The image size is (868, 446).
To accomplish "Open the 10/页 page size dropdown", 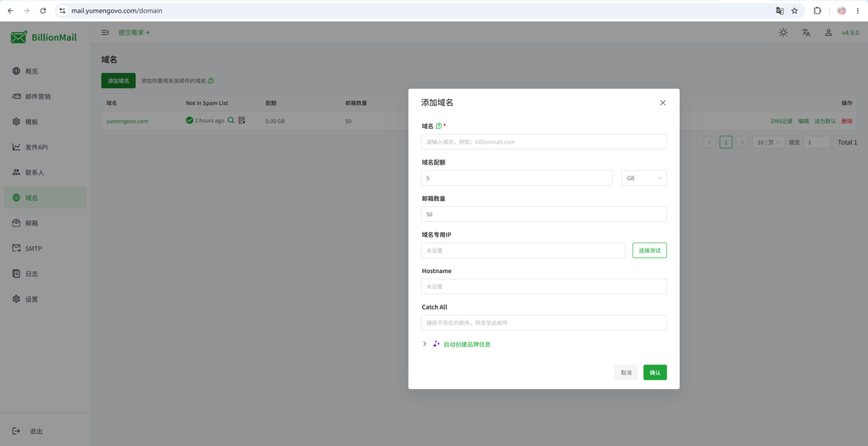I will 768,142.
